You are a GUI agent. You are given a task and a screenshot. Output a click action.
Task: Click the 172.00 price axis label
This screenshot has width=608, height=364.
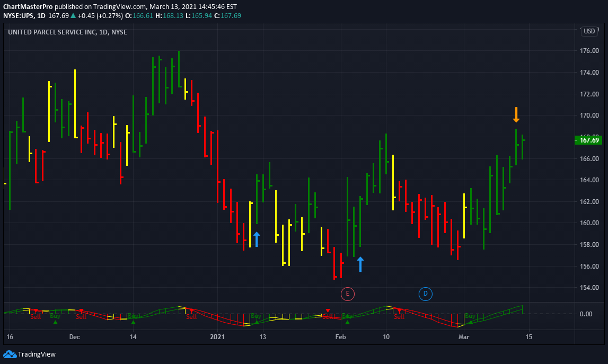coord(589,94)
